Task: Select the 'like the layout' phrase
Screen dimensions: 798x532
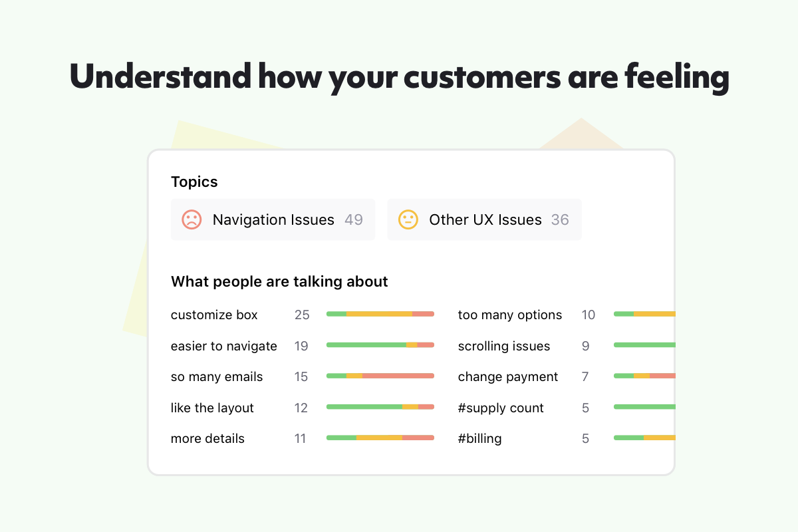Action: [212, 408]
